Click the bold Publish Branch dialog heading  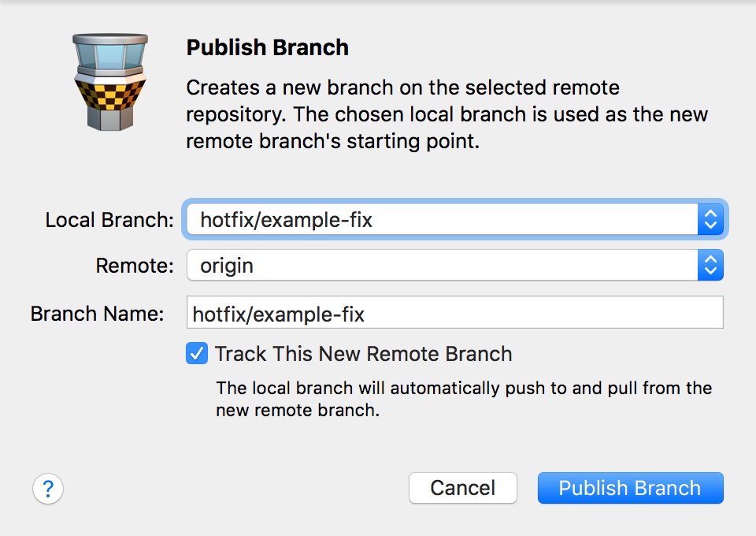click(x=268, y=47)
